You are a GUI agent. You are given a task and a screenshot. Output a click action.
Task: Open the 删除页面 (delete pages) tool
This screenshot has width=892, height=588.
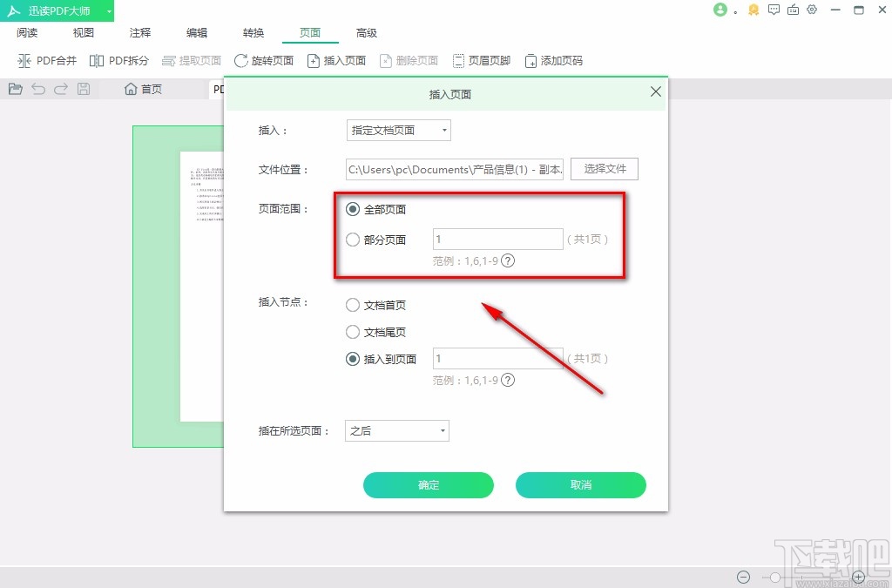(409, 60)
